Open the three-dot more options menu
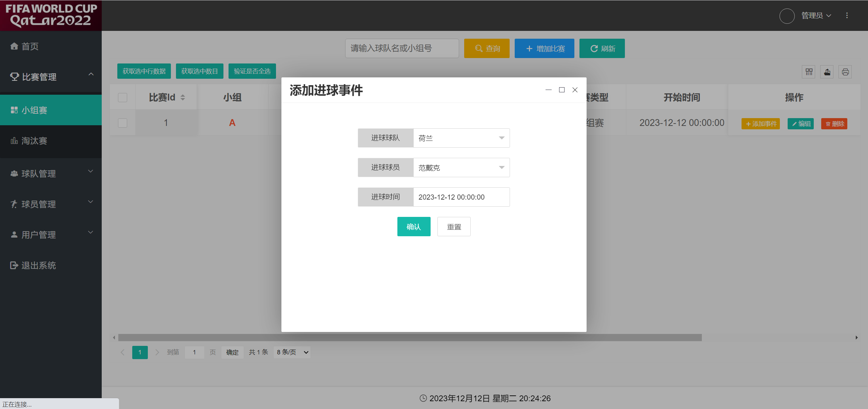This screenshot has width=868, height=409. point(847,16)
